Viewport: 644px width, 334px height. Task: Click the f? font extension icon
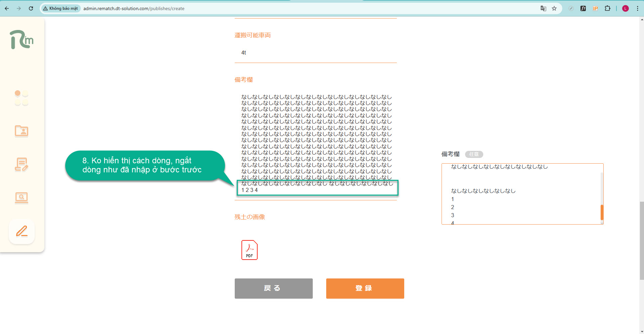click(583, 8)
